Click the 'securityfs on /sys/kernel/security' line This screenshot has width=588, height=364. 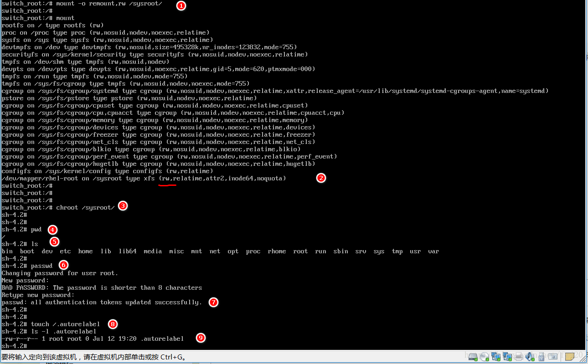click(x=155, y=55)
